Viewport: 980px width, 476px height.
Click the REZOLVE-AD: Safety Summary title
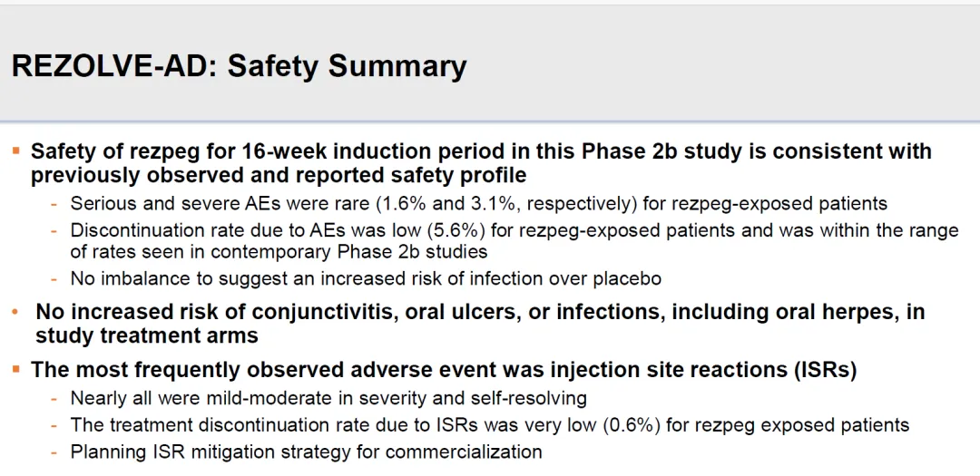[239, 66]
